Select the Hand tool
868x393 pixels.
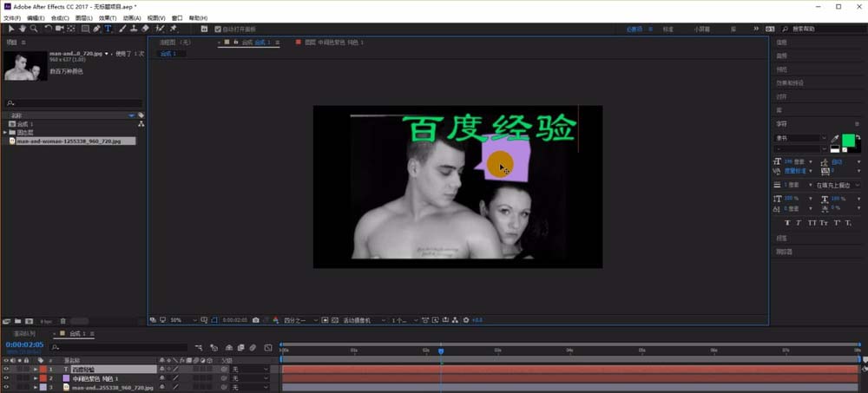23,29
